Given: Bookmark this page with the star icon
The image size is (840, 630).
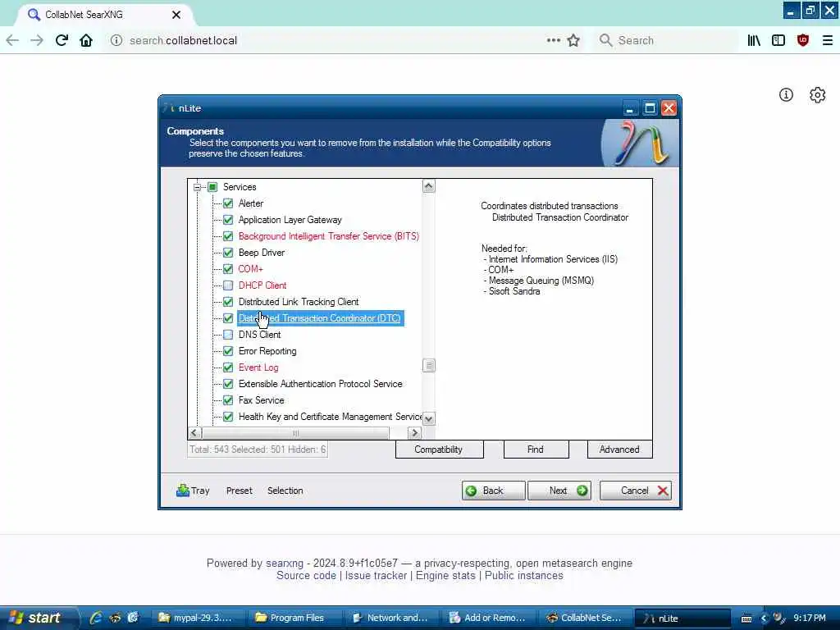Looking at the screenshot, I should pos(573,41).
